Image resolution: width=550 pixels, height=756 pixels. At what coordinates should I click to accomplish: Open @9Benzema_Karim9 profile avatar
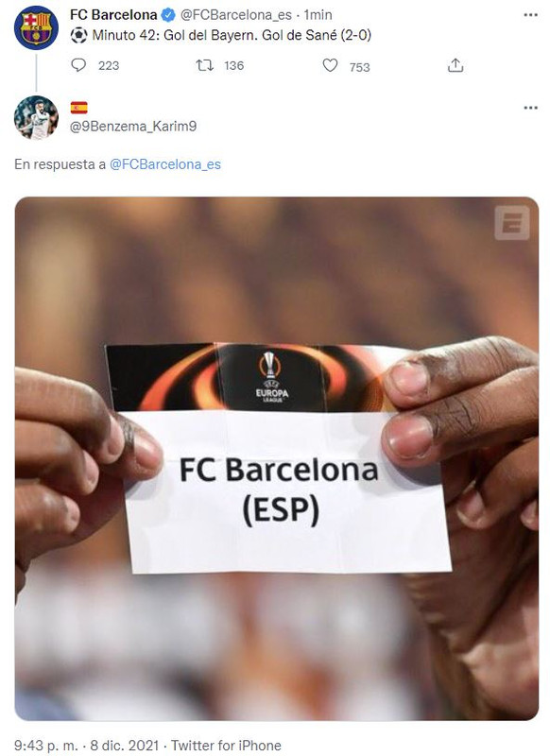coord(36,117)
